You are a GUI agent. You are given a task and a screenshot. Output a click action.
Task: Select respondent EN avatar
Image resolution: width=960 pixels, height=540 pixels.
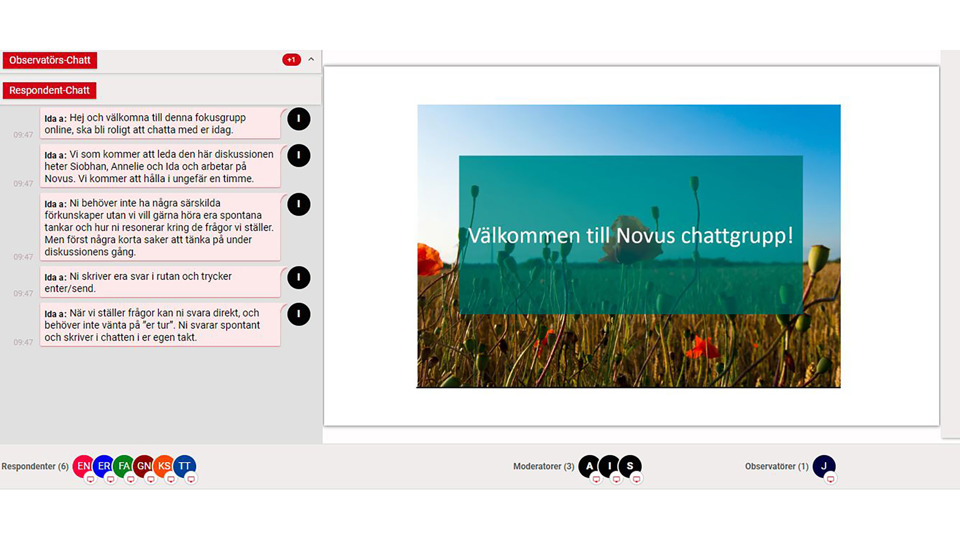(83, 466)
